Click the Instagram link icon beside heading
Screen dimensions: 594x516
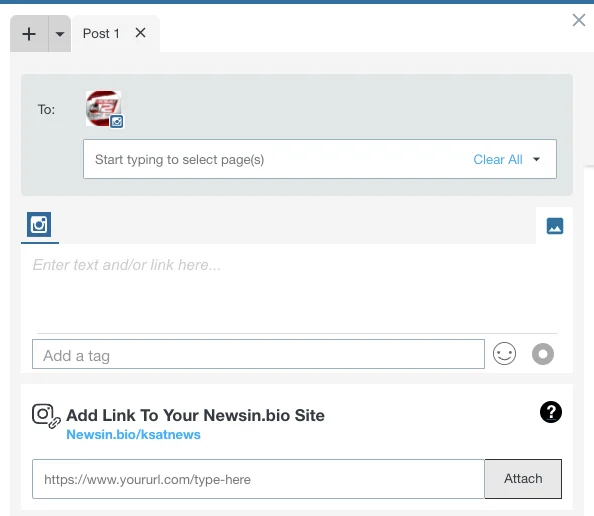[x=46, y=416]
